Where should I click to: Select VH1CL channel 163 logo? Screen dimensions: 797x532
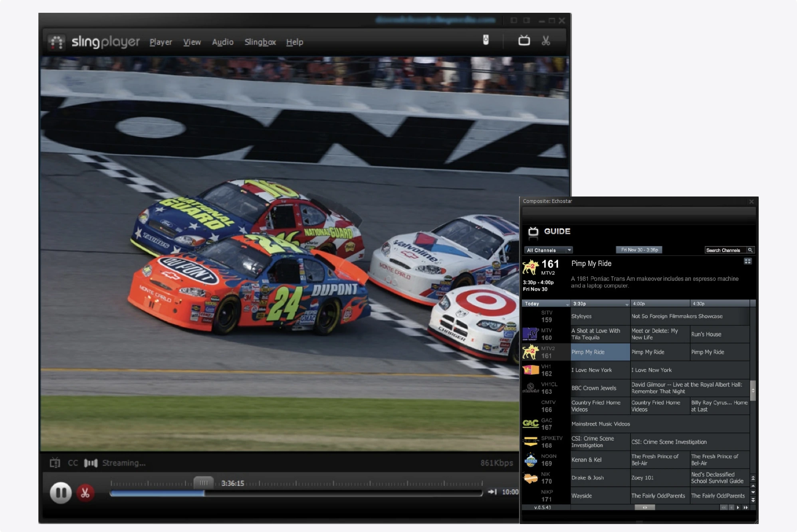531,387
